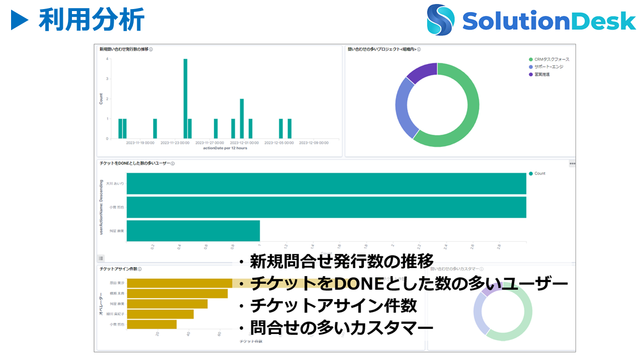644x362 pixels.
Task: Click the blue サポート・エンジ legend color dot
Action: tap(531, 67)
